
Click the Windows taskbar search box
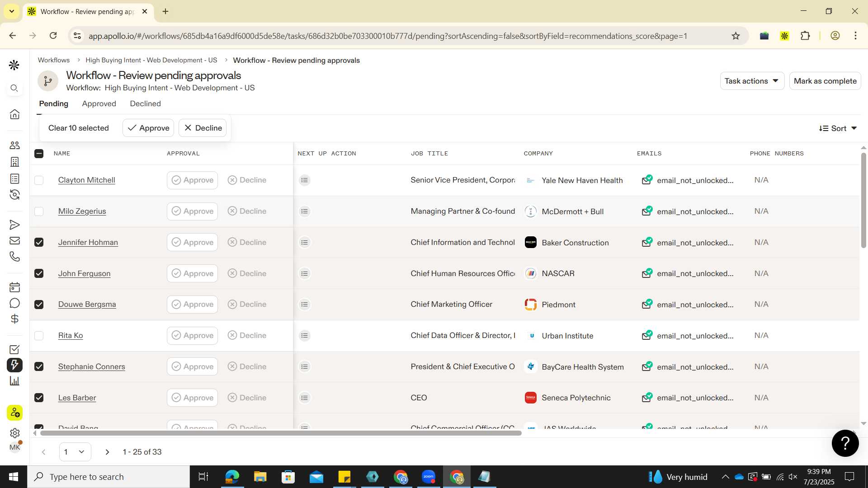(x=108, y=477)
